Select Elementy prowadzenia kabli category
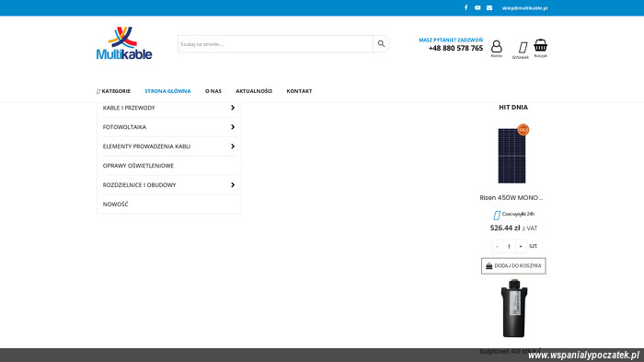Viewport: 644px width, 362px height. click(x=146, y=146)
